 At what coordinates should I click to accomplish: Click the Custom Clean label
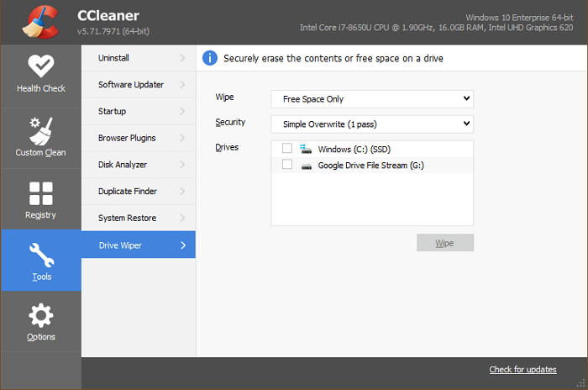(x=40, y=153)
